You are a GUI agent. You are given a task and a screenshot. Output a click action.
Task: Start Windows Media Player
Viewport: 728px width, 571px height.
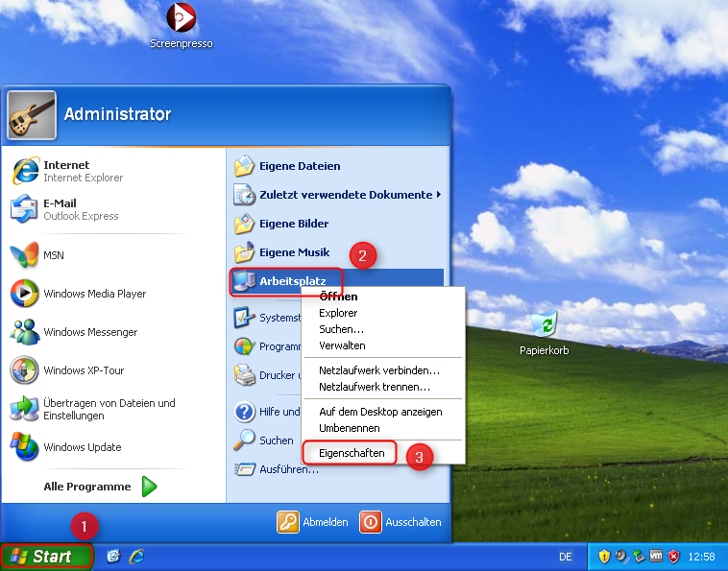click(x=94, y=294)
